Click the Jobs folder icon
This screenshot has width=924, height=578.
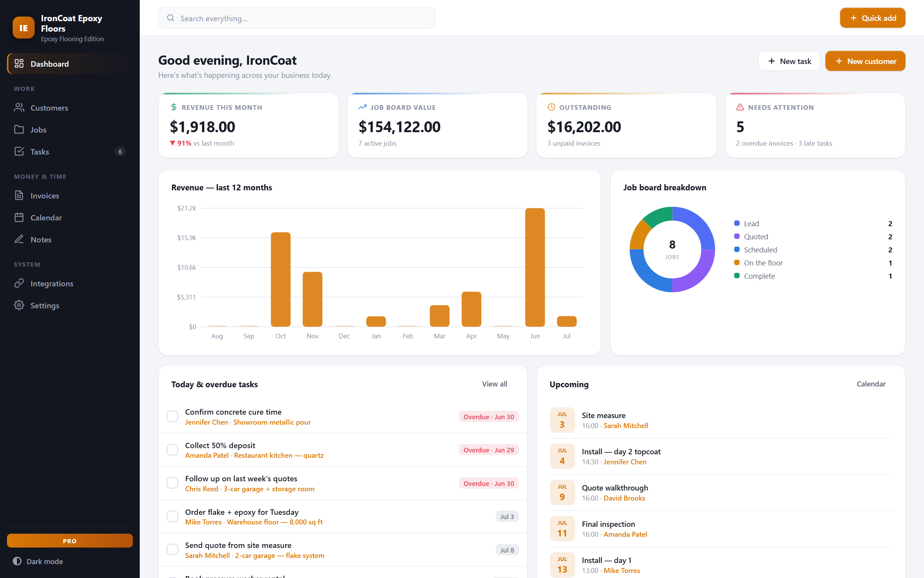(x=19, y=129)
